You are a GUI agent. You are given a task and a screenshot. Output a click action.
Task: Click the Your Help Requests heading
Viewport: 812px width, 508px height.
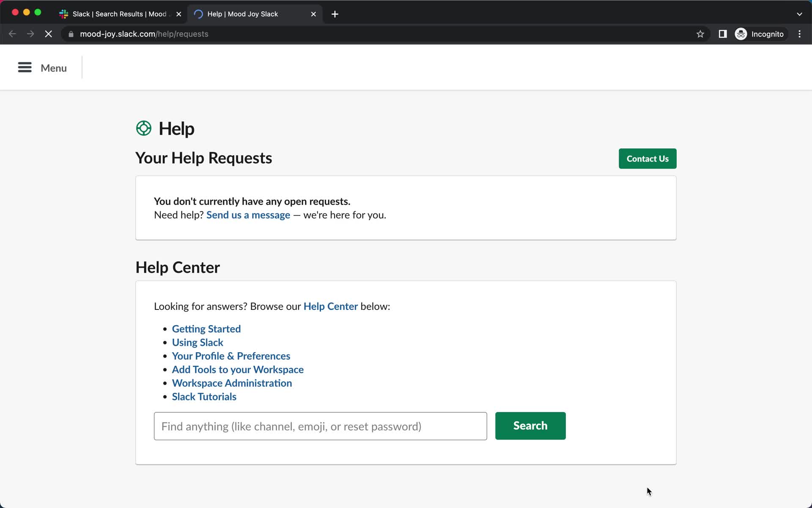tap(204, 158)
